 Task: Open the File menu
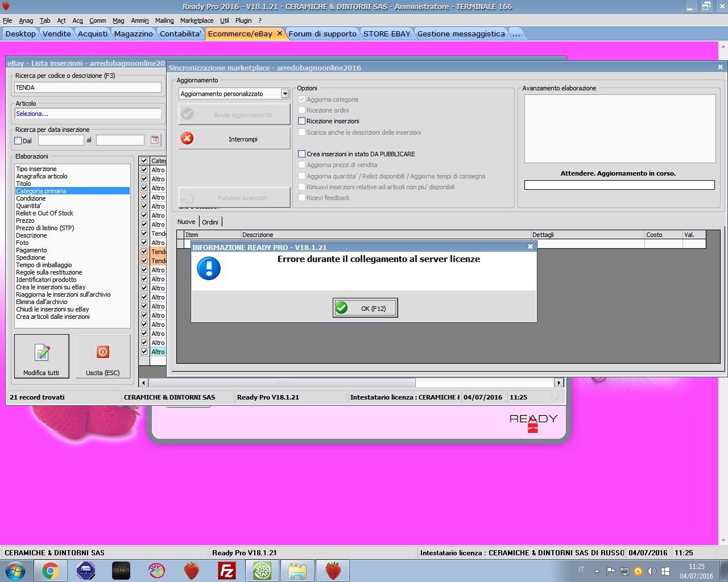click(x=7, y=20)
